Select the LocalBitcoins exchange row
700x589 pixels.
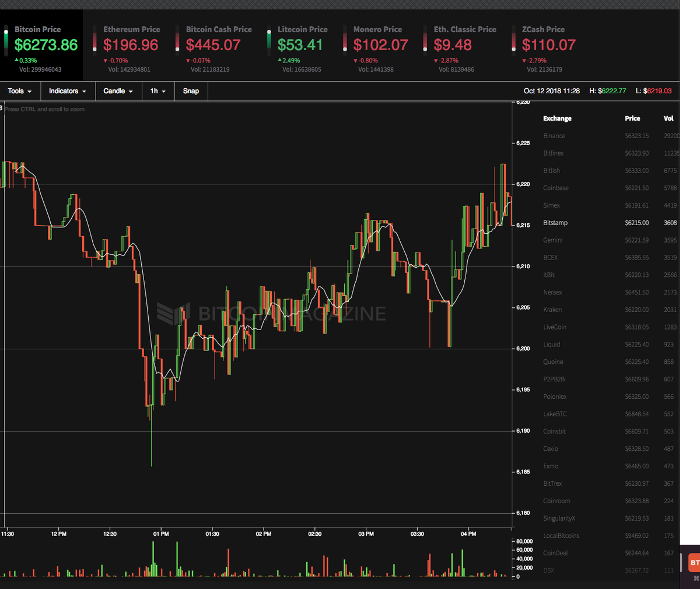pyautogui.click(x=611, y=536)
